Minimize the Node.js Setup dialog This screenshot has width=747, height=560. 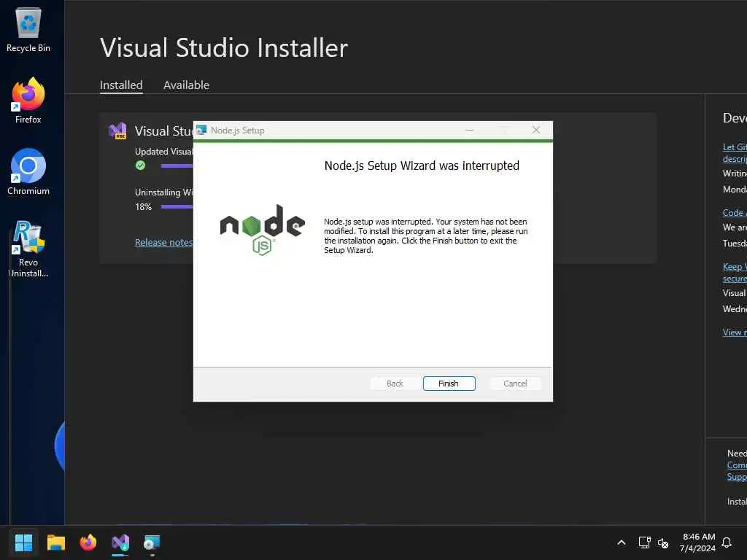pyautogui.click(x=470, y=130)
